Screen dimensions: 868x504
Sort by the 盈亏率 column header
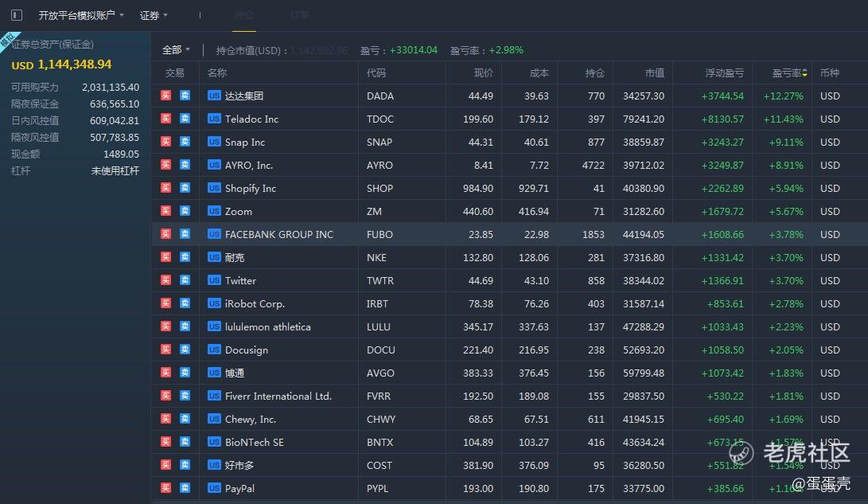(789, 72)
